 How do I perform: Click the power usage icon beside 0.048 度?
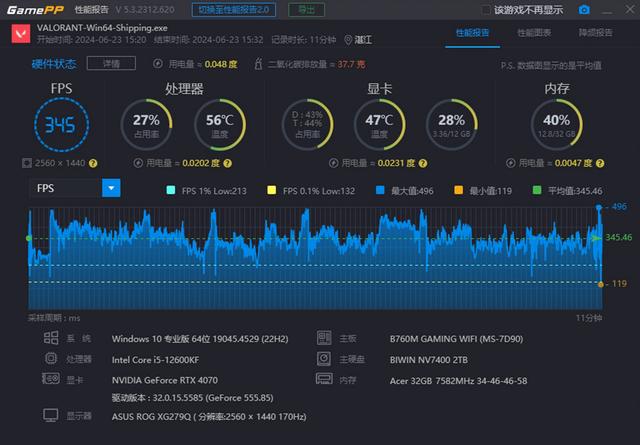point(158,64)
